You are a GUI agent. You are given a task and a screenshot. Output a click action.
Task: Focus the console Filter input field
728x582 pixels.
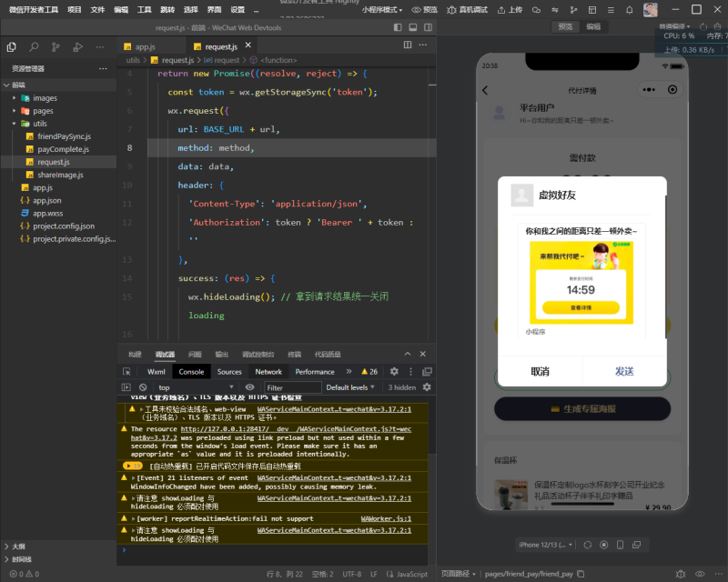[293, 387]
